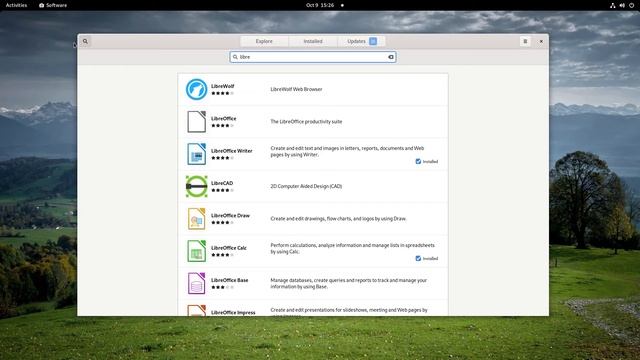The width and height of the screenshot is (640, 360).
Task: Open the clock and calendar menu
Action: click(x=320, y=5)
